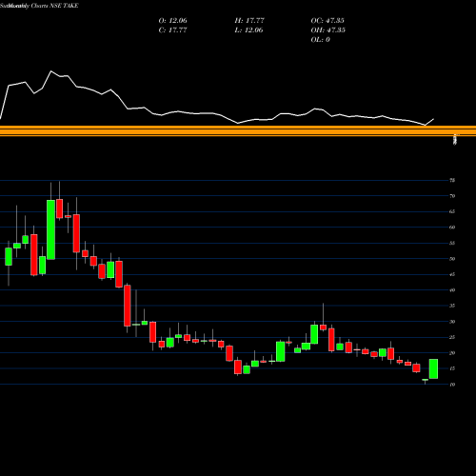Click the 45 price axis label
Viewport: 476px width, 476px height.
click(x=452, y=274)
